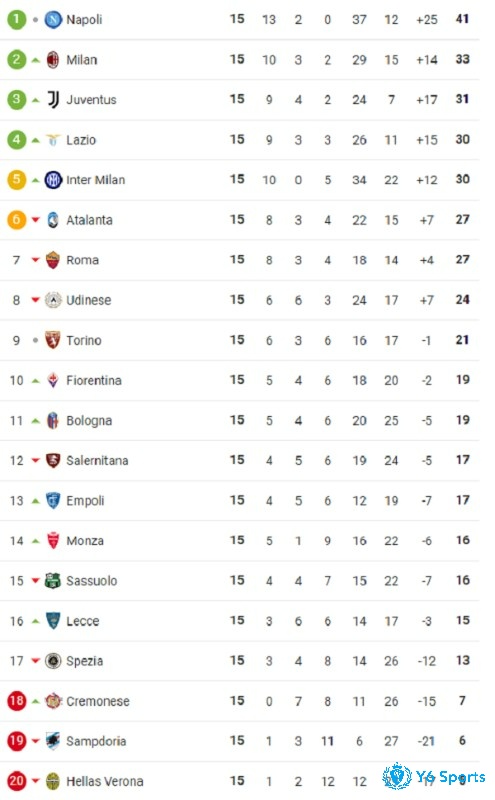
Task: Click the Sassuolo green club badge
Action: point(53,581)
